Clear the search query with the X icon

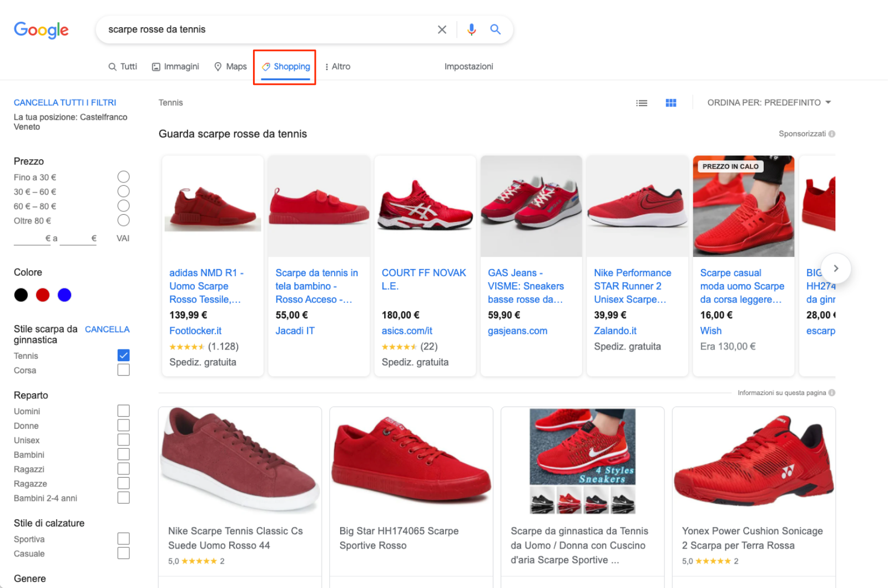pyautogui.click(x=442, y=29)
